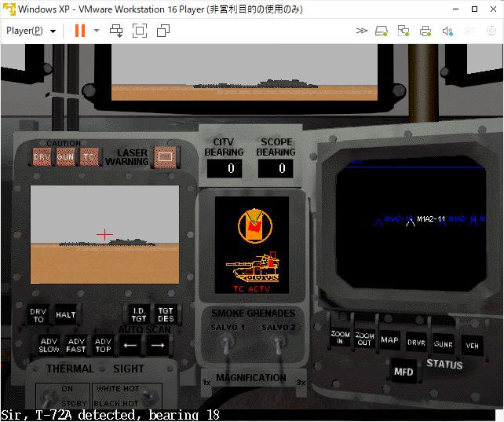Select ADV FAST speed button

76,345
